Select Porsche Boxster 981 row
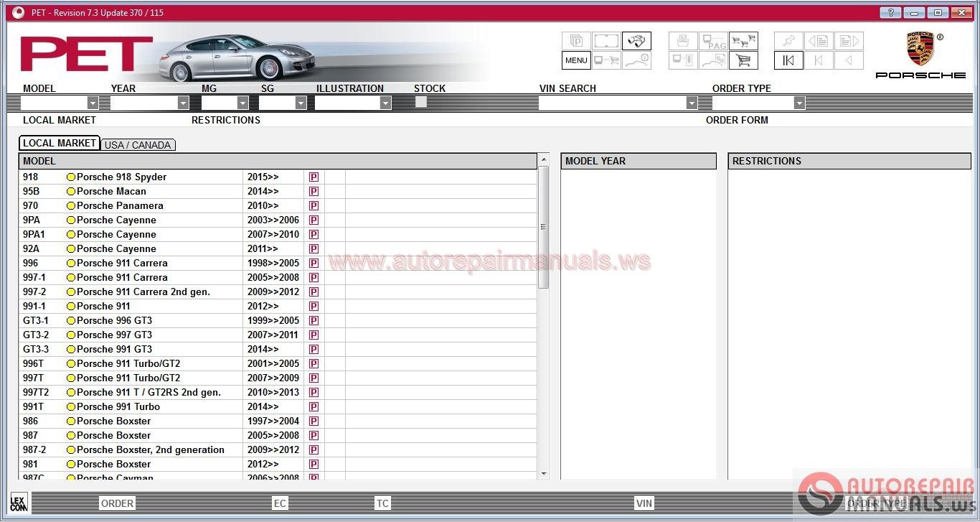This screenshot has height=522, width=980. (x=278, y=464)
